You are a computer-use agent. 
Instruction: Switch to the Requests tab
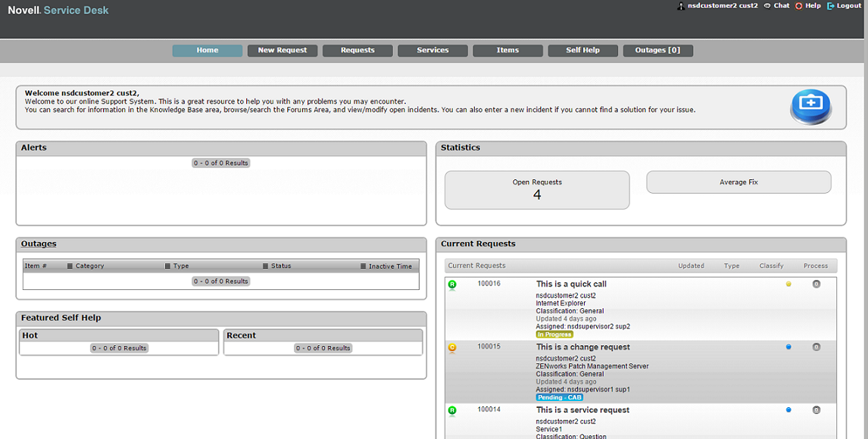(x=358, y=50)
